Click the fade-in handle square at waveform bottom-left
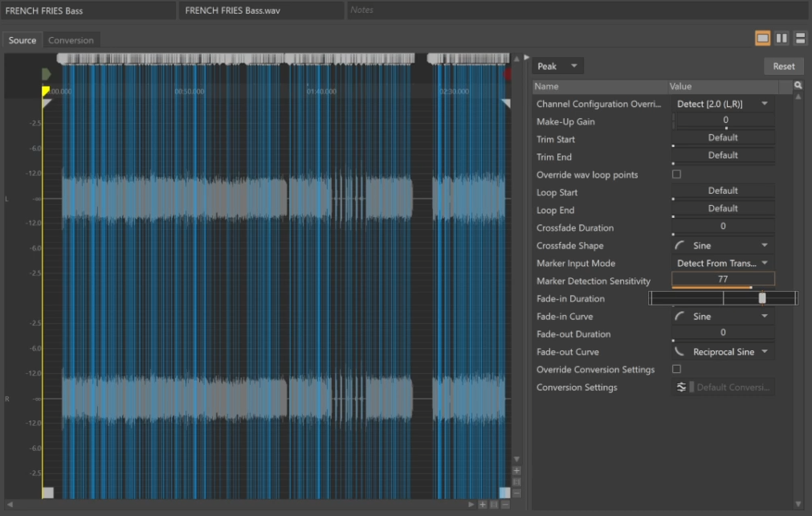The image size is (812, 516). tap(47, 492)
